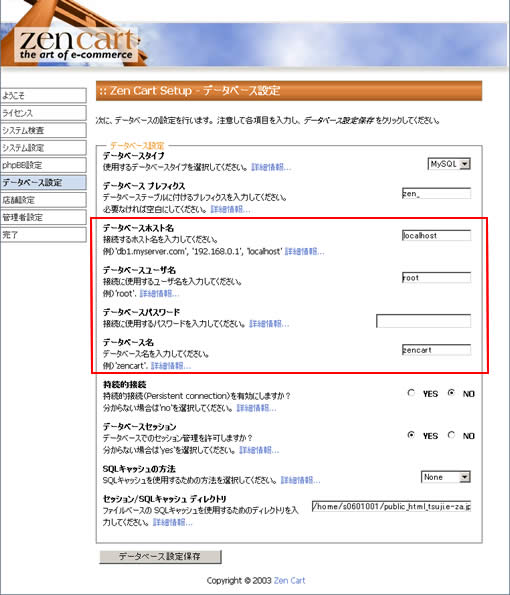Open ライセンス in the sidebar

(x=43, y=113)
